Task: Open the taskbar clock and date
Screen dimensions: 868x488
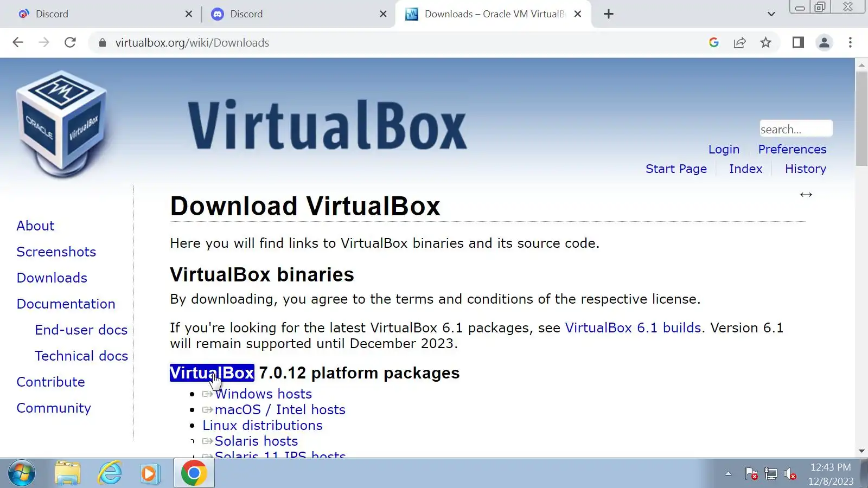Action: (x=831, y=474)
